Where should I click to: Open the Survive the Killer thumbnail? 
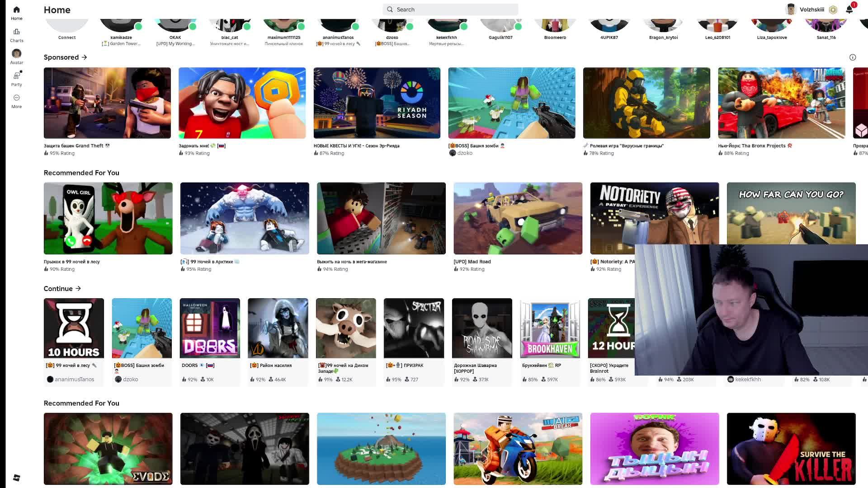[x=791, y=449]
